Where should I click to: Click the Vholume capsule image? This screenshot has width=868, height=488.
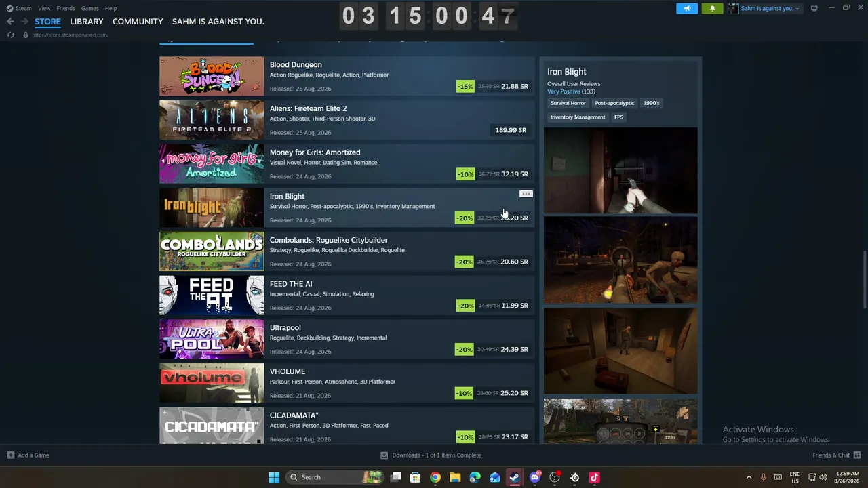[212, 383]
